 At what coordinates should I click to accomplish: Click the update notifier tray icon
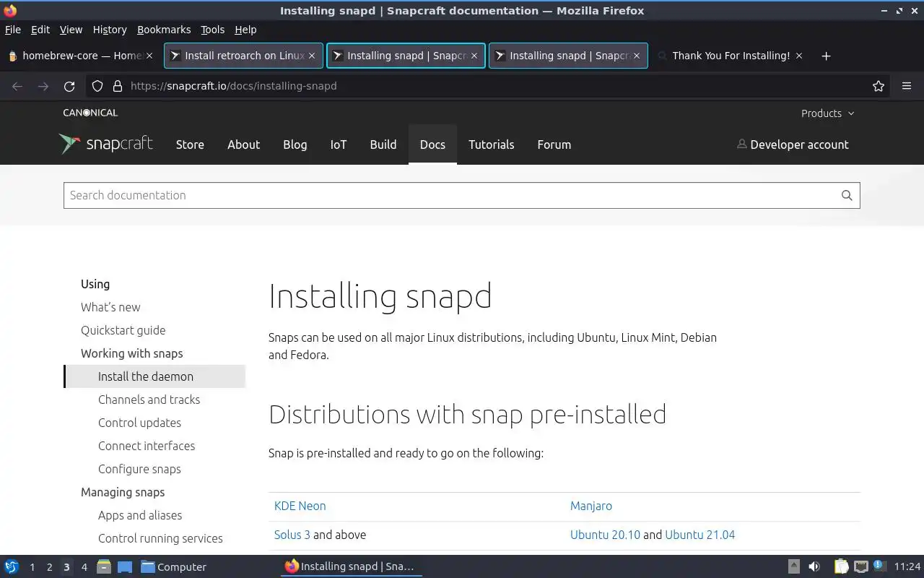[879, 566]
